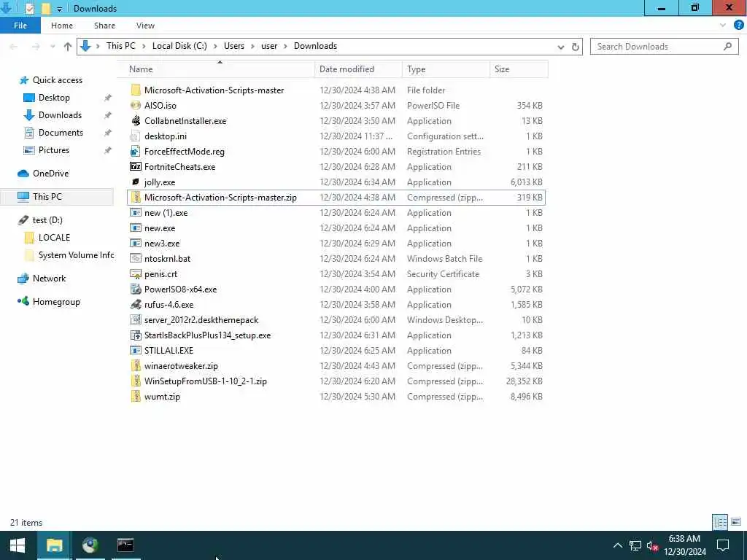This screenshot has height=560, width=747.
Task: Select the PowerISO8-x64.exe installer icon
Action: [x=136, y=289]
